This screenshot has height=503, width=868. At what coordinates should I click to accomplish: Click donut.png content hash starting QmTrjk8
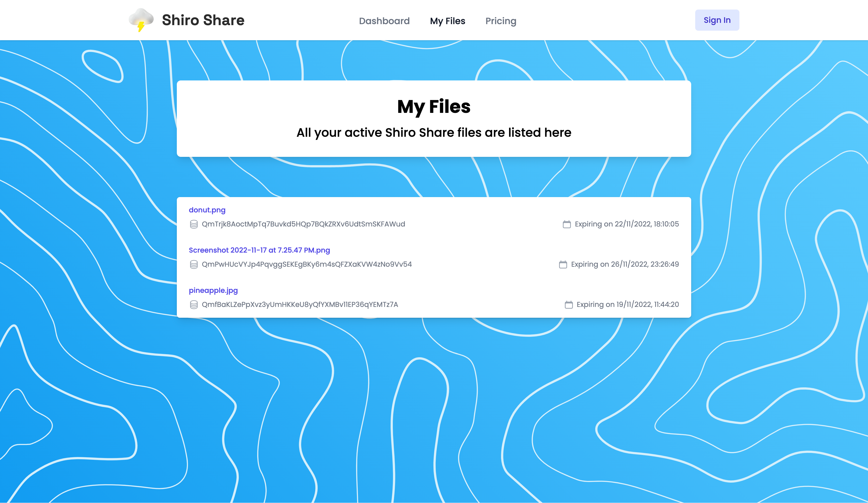(x=303, y=224)
